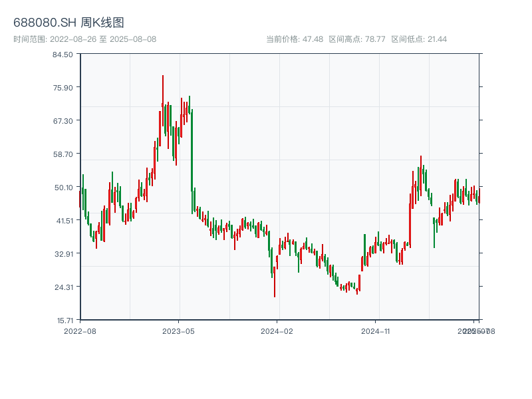Screen dimensions: 532x399
Task: Click y-axis label 32.91
Action: click(64, 254)
